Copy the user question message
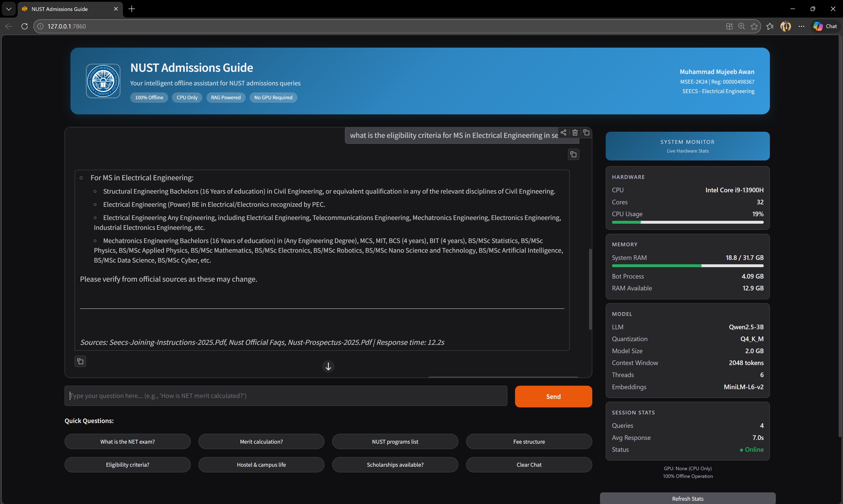843x504 pixels. (574, 155)
